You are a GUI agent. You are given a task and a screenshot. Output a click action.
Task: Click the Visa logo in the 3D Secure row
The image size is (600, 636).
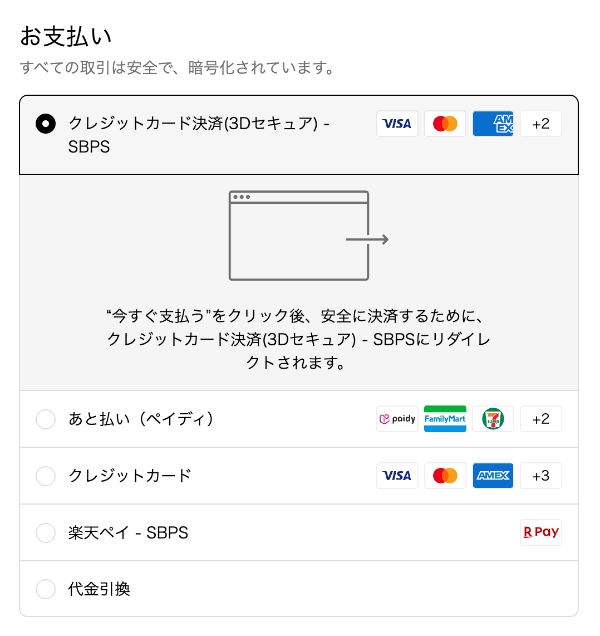point(397,124)
